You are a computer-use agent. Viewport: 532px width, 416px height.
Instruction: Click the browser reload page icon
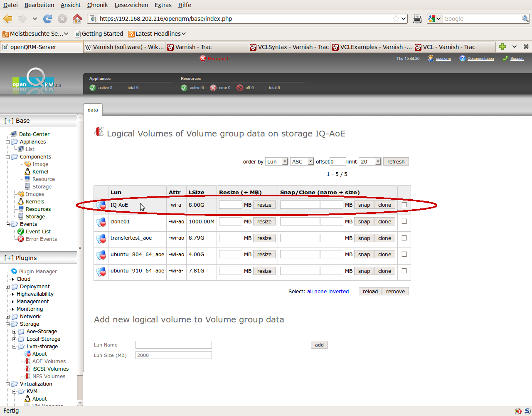48,19
